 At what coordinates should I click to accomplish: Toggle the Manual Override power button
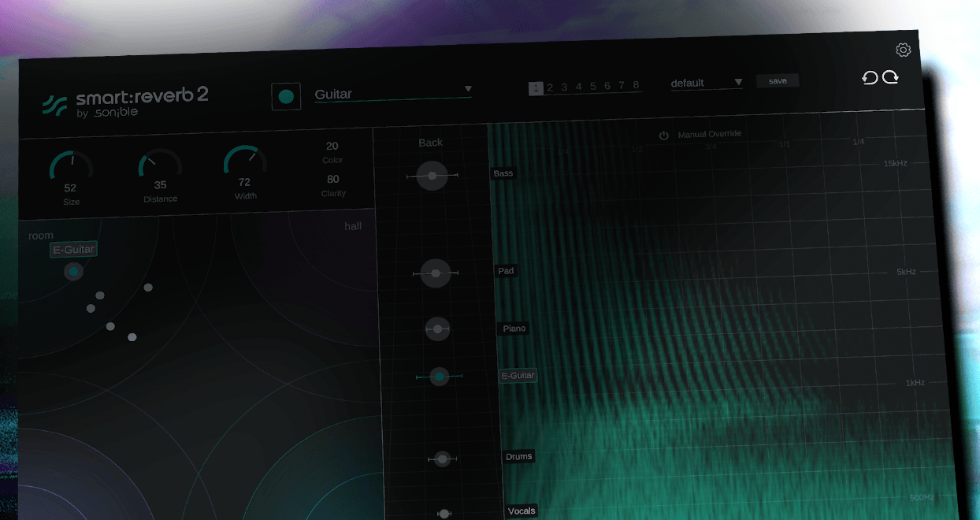coord(664,136)
